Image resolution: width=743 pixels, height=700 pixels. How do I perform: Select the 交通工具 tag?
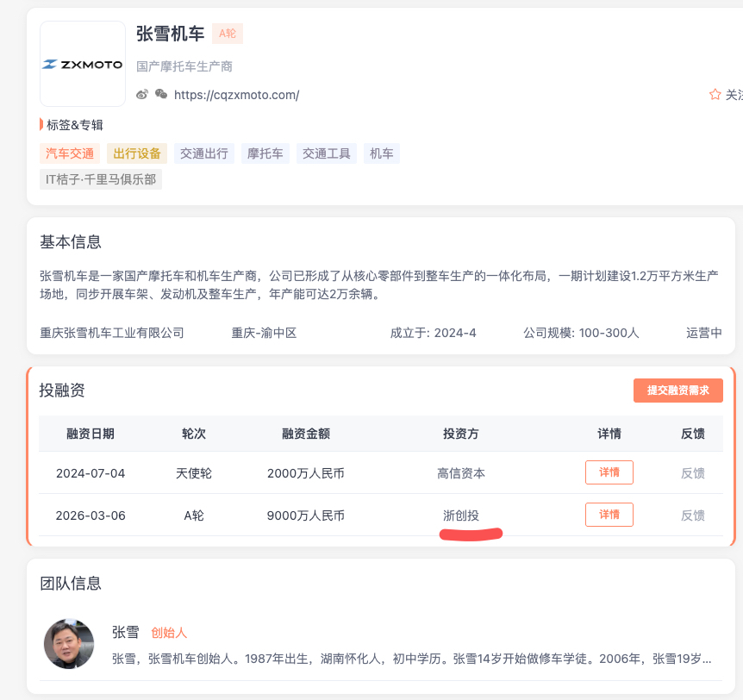[x=327, y=153]
